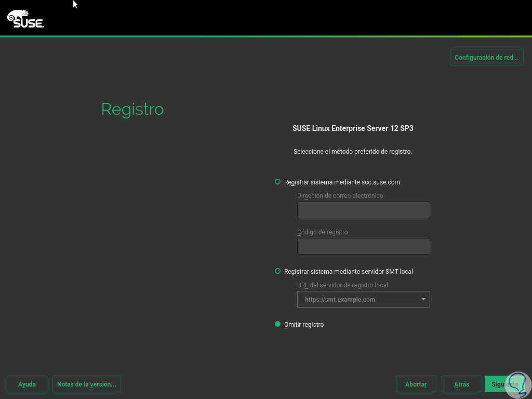Open Configuración de red settings
Viewport: 532px width, 399px height.
point(486,57)
